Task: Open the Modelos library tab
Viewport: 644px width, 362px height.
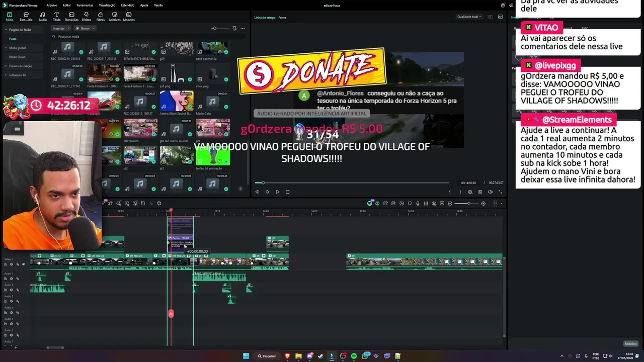Action: (129, 17)
